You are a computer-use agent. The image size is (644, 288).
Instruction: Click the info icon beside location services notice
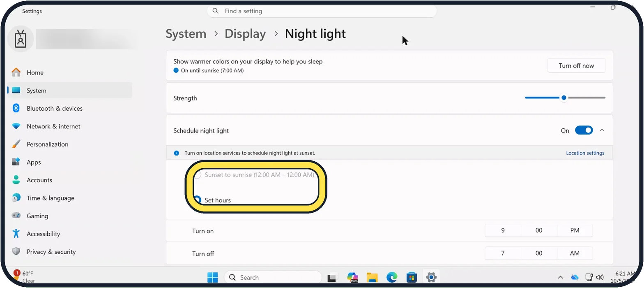(x=177, y=153)
